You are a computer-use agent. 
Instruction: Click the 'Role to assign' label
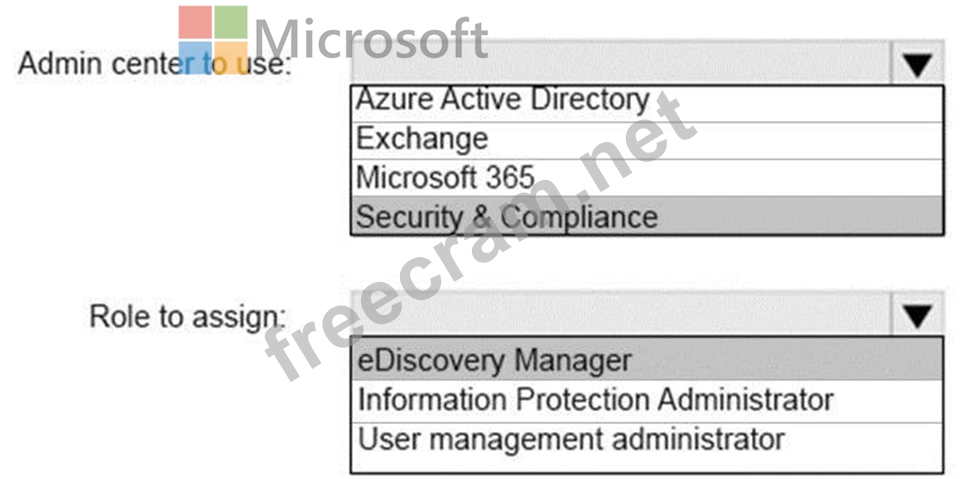(x=188, y=316)
